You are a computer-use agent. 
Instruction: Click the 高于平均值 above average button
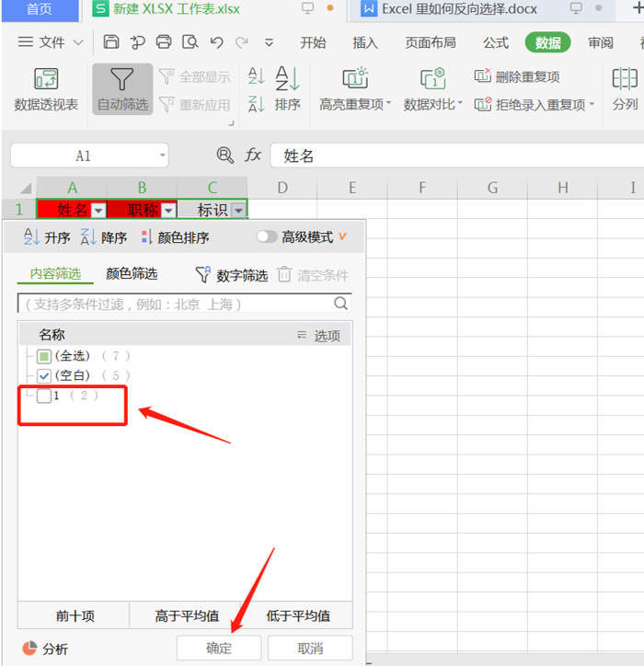click(x=186, y=615)
